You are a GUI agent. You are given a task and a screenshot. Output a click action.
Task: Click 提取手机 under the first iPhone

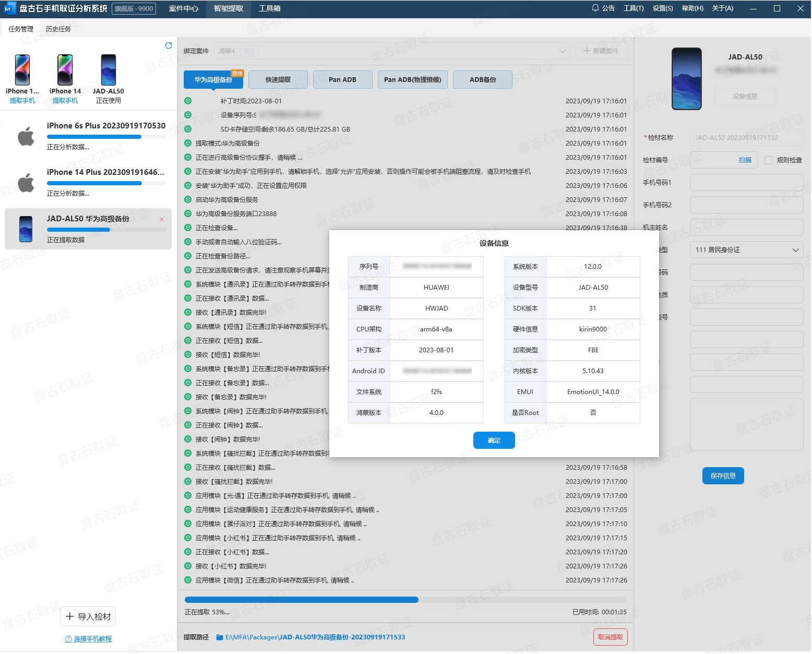(22, 101)
